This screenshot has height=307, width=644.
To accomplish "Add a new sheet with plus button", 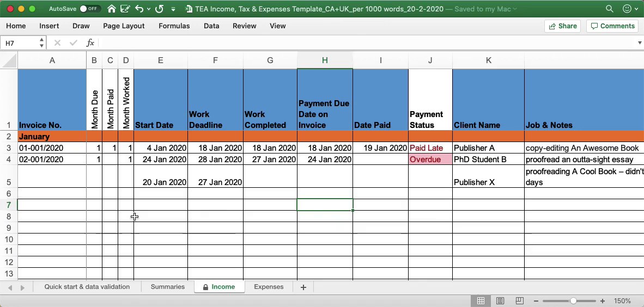I will 303,287.
